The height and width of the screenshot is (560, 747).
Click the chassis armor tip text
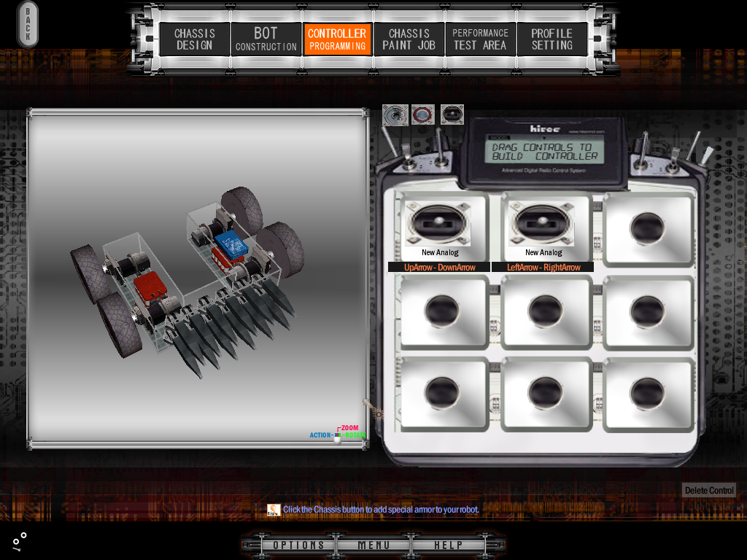[381, 510]
